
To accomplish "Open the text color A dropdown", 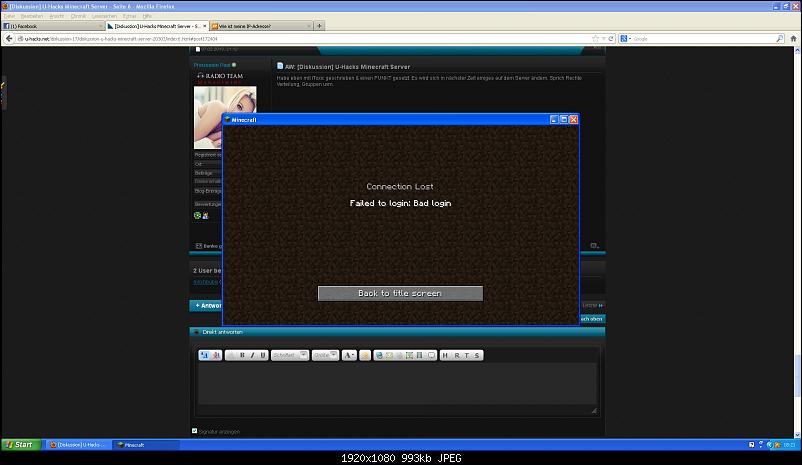I will (x=349, y=355).
